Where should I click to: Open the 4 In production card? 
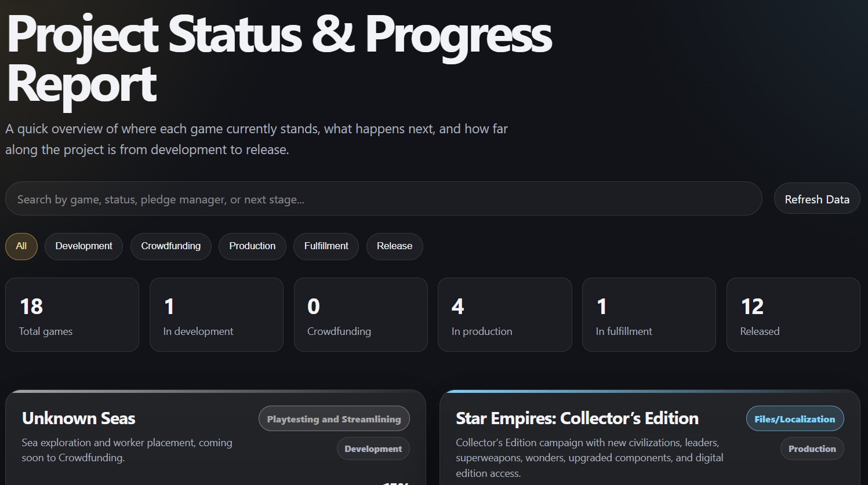point(504,315)
